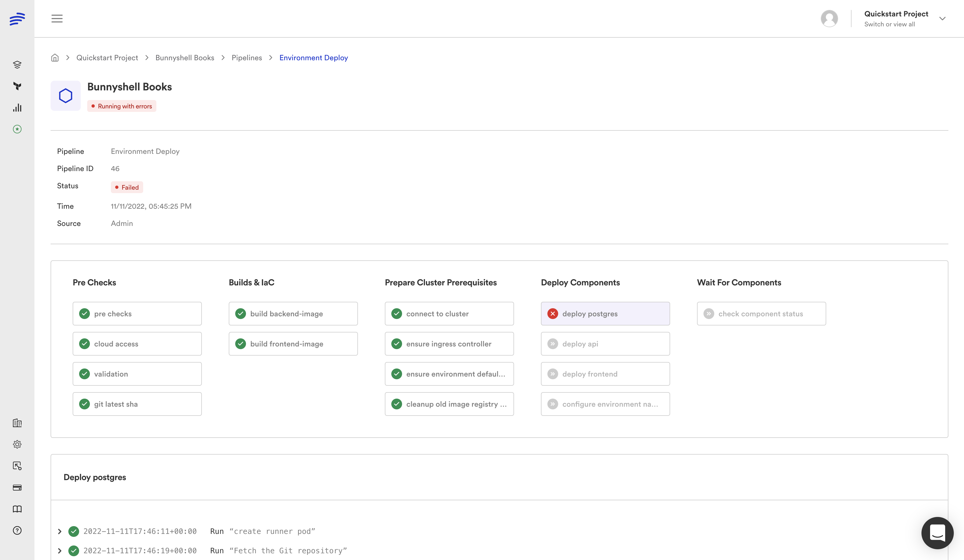Click the help question mark icon
Image resolution: width=964 pixels, height=560 pixels.
pos(17,530)
